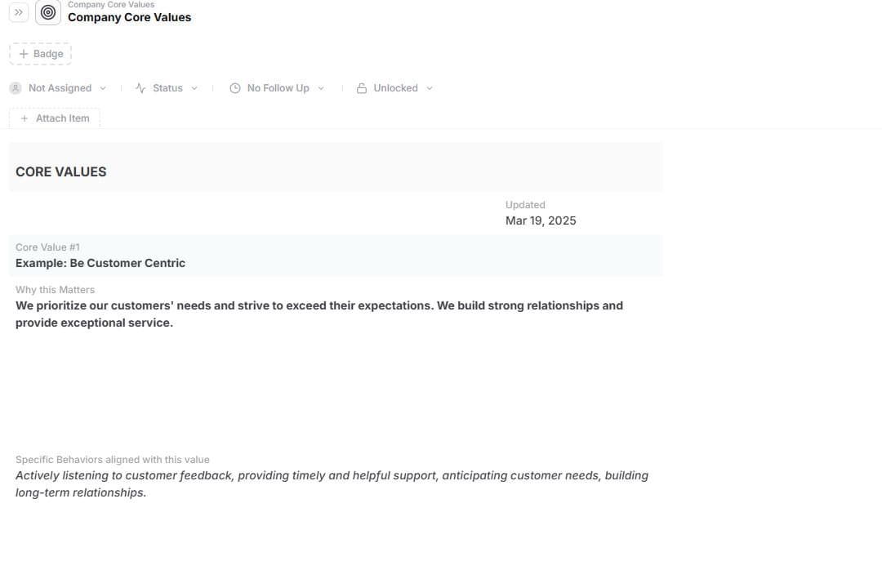Click the plus icon in Attach Item

24,118
